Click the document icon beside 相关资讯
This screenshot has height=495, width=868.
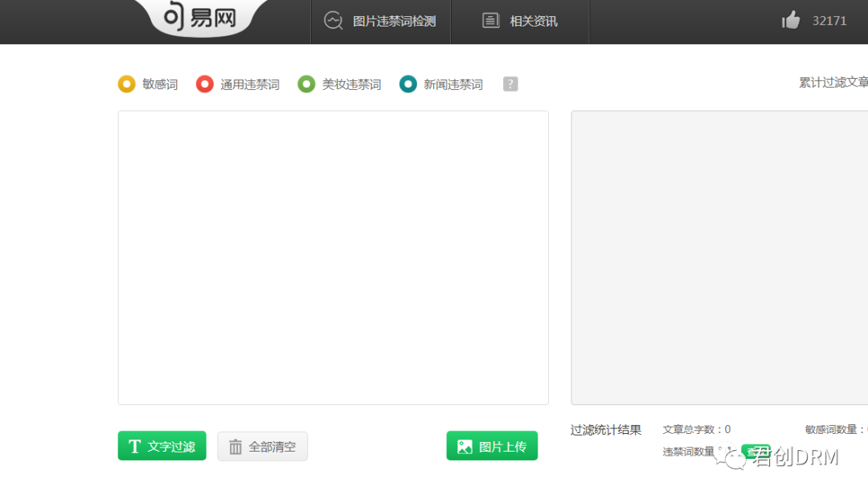click(490, 20)
